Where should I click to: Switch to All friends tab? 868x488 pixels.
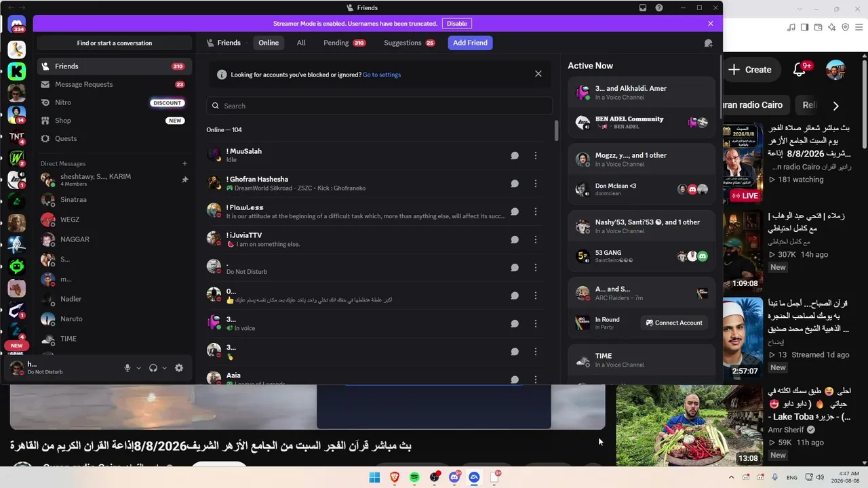click(x=301, y=43)
